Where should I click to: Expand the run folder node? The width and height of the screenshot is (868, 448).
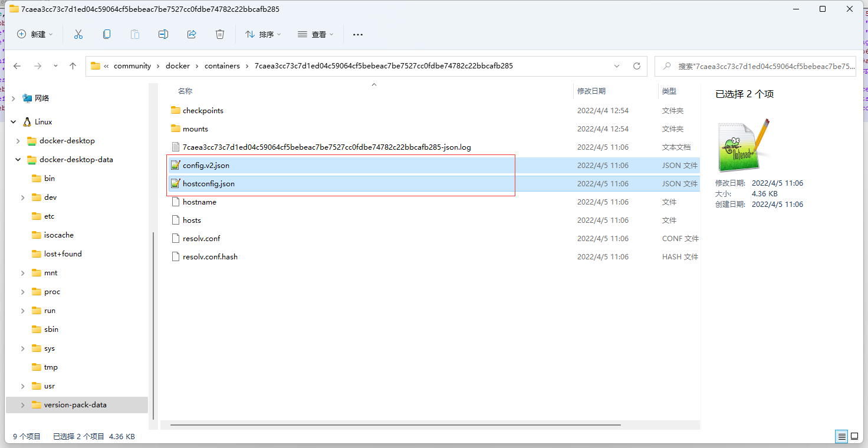pyautogui.click(x=23, y=311)
